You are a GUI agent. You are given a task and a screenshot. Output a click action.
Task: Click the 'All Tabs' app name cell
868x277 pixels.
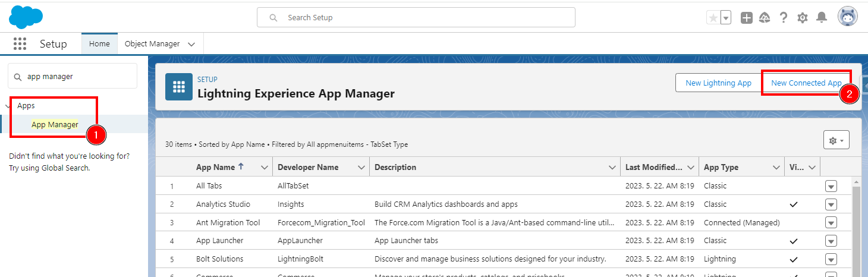209,185
